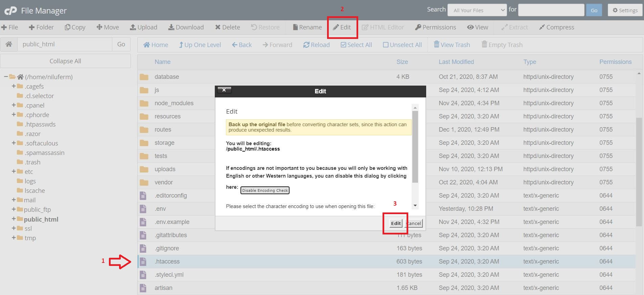Expand the public_html tree folder
Screen dimensions: 644x295
point(14,219)
